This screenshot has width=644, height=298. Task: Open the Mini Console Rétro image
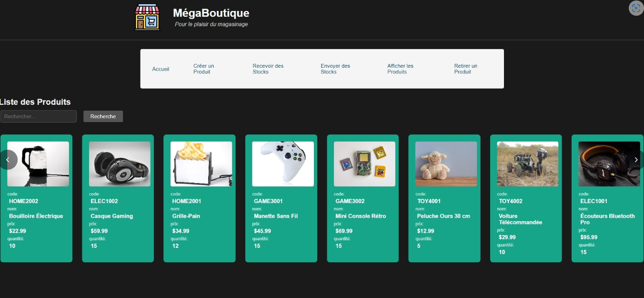(364, 164)
